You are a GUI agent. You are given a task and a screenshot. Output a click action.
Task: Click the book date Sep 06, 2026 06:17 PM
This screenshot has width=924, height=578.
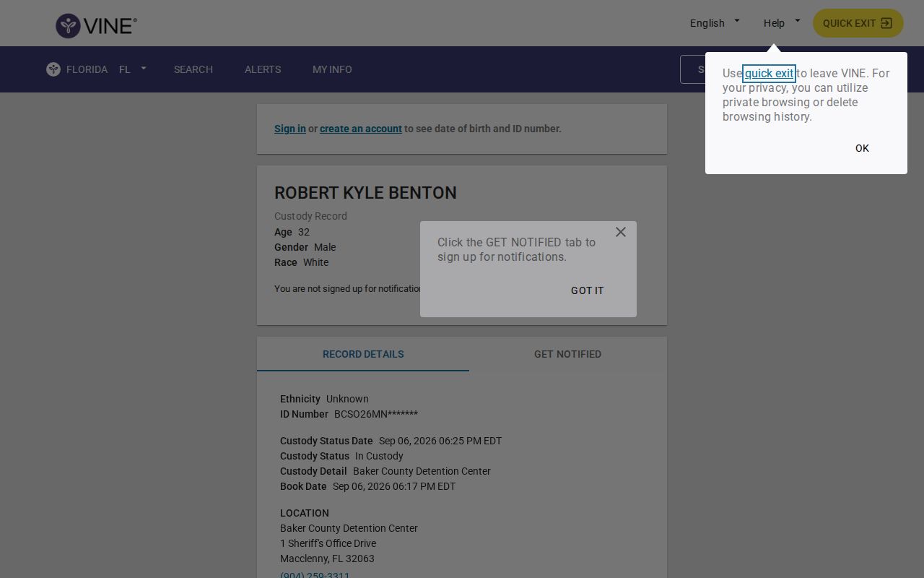(394, 486)
